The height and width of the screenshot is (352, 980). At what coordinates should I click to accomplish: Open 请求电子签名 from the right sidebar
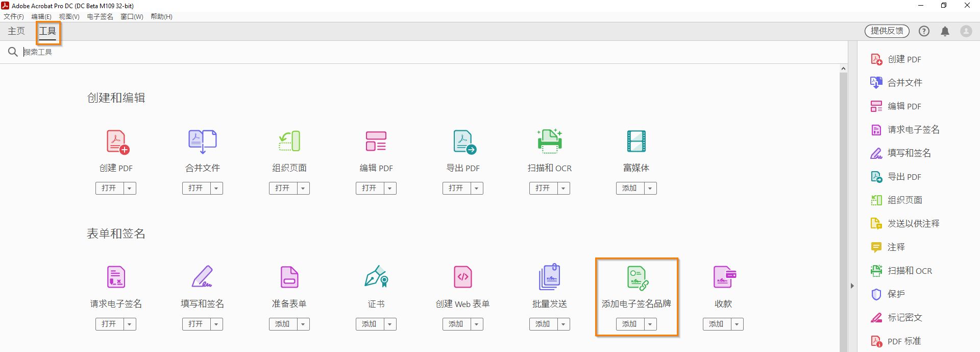coord(904,130)
